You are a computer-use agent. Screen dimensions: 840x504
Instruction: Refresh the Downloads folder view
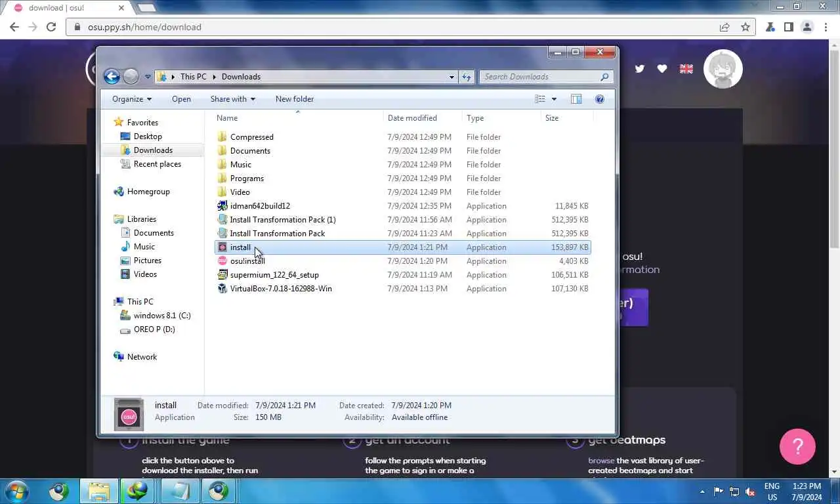(466, 77)
